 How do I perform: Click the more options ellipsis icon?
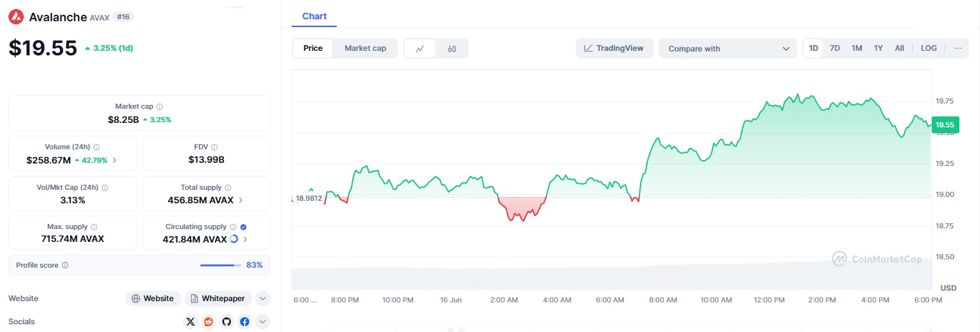(x=958, y=48)
